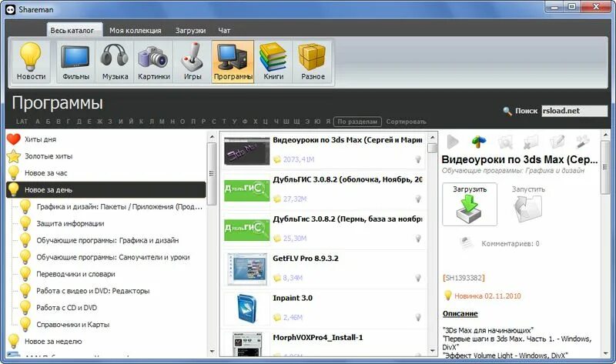Open the Новости category
The width and height of the screenshot is (616, 364).
tap(31, 62)
